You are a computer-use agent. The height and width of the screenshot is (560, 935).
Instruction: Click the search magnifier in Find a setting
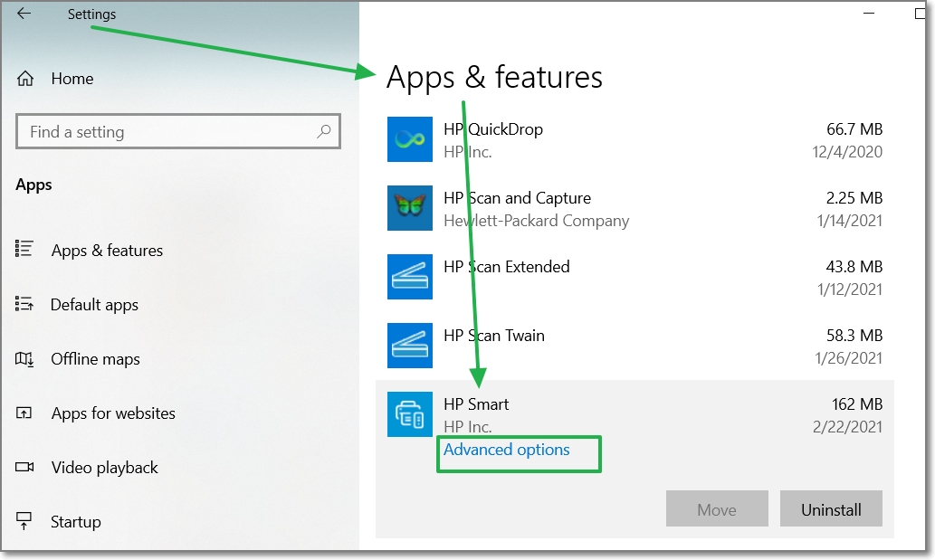tap(324, 131)
